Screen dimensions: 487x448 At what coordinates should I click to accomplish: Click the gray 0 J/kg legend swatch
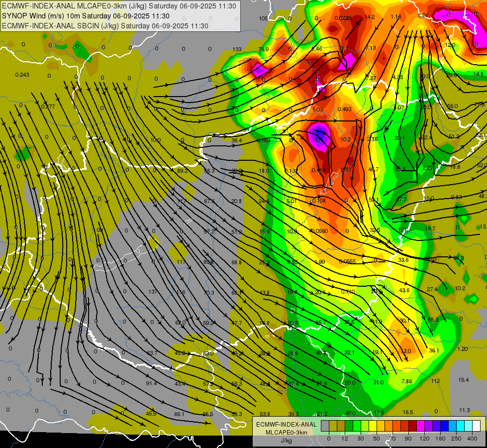[x=325, y=426]
